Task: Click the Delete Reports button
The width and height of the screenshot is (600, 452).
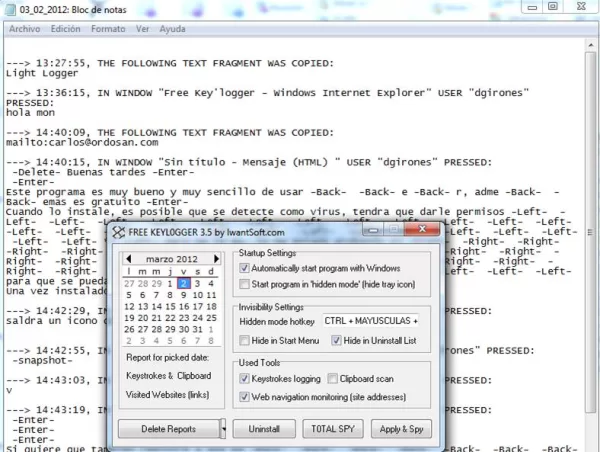Action: pyautogui.click(x=169, y=429)
